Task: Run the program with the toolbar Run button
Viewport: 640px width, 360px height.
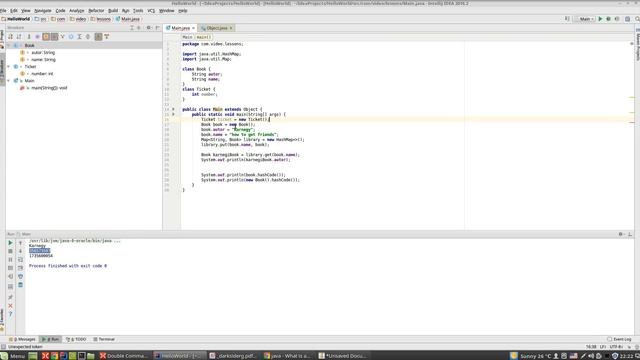Action: point(600,19)
